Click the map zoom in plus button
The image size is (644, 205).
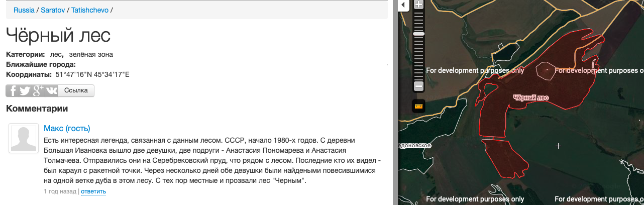click(419, 5)
